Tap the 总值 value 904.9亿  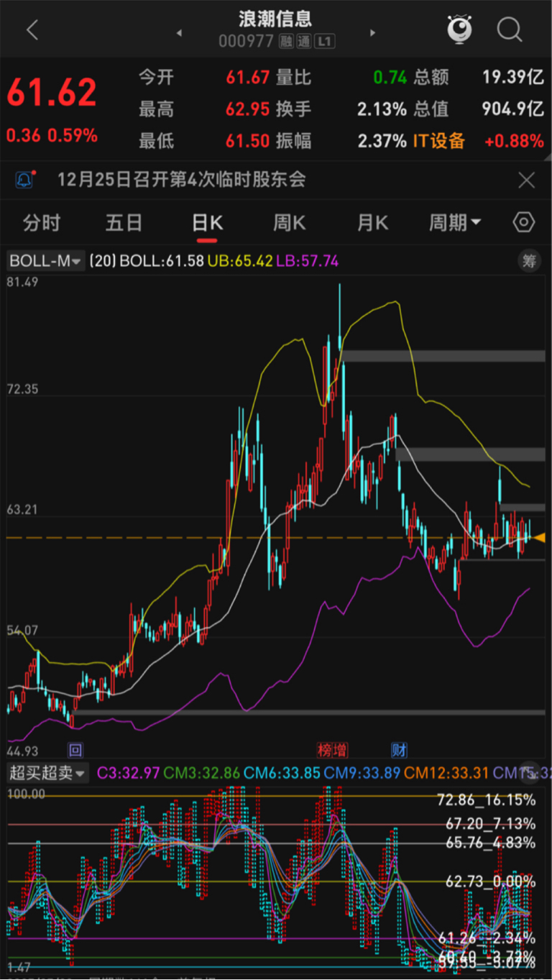(x=512, y=109)
